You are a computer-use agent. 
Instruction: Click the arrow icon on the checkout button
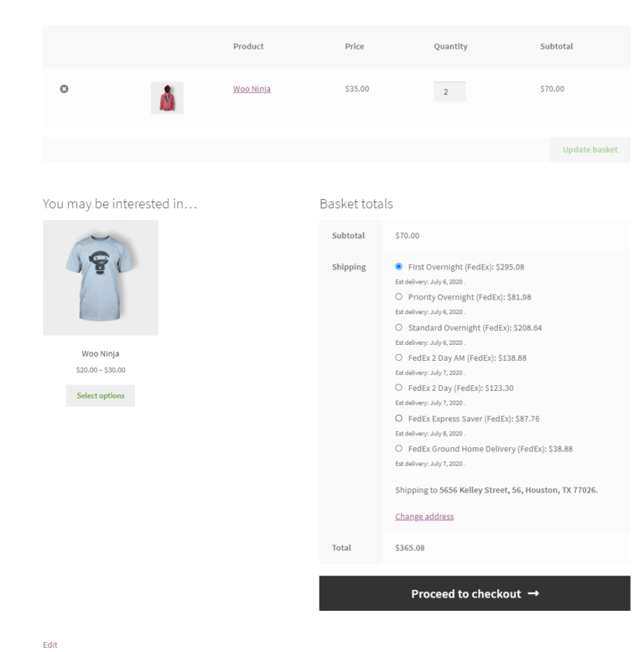(x=533, y=593)
